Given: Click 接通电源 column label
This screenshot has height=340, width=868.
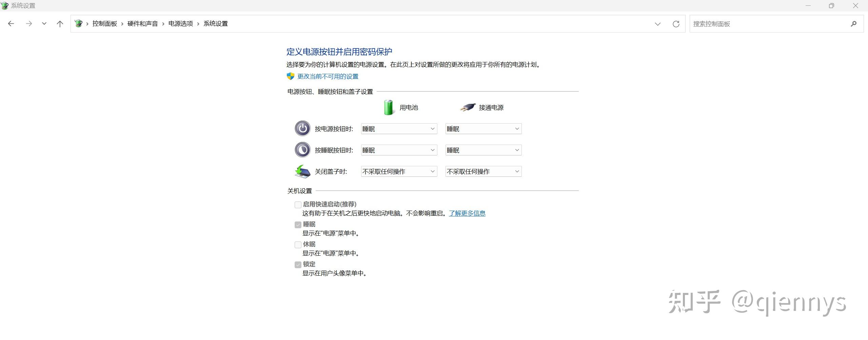Looking at the screenshot, I should click(491, 108).
